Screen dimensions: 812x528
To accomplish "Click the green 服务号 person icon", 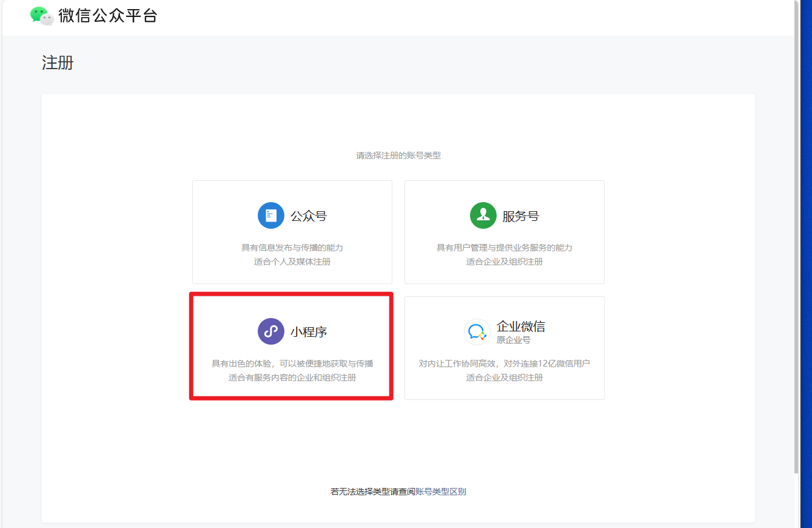I will pyautogui.click(x=483, y=215).
